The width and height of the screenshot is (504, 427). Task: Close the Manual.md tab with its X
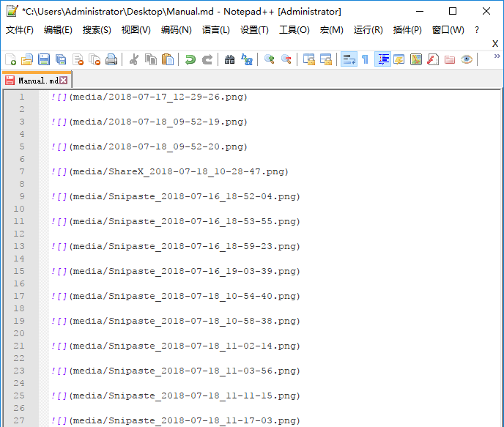[x=64, y=81]
